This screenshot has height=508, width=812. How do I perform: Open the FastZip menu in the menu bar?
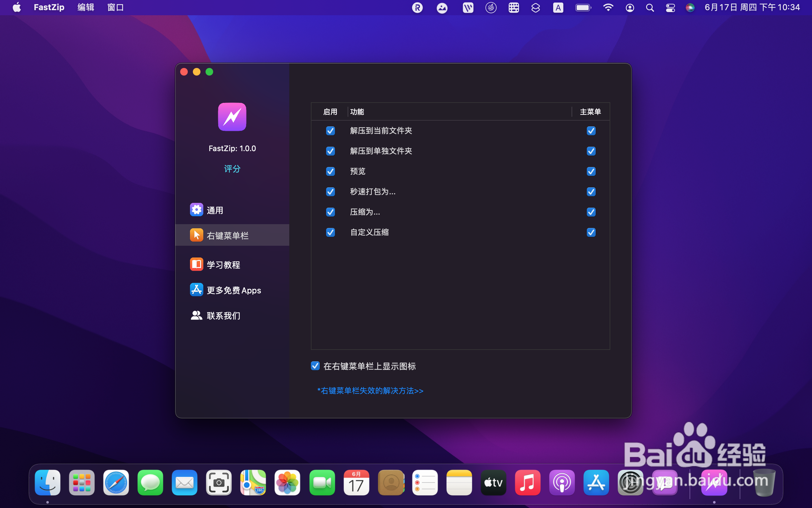tap(49, 7)
